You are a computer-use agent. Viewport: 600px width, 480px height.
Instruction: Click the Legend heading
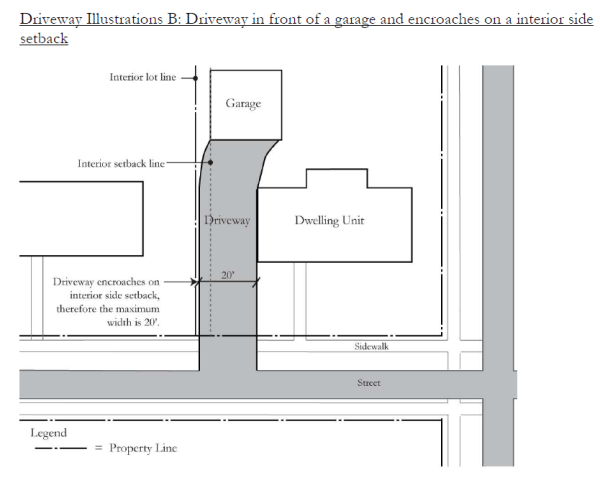pos(49,433)
